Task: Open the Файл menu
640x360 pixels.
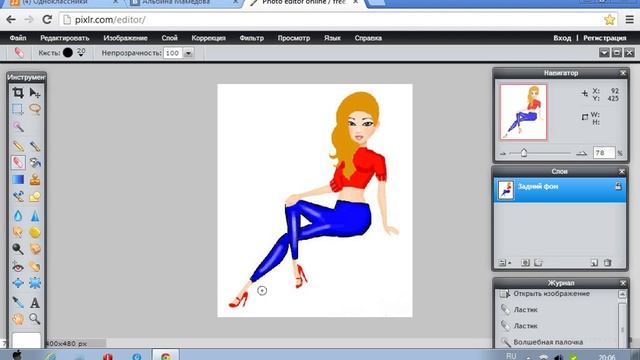Action: pyautogui.click(x=18, y=38)
